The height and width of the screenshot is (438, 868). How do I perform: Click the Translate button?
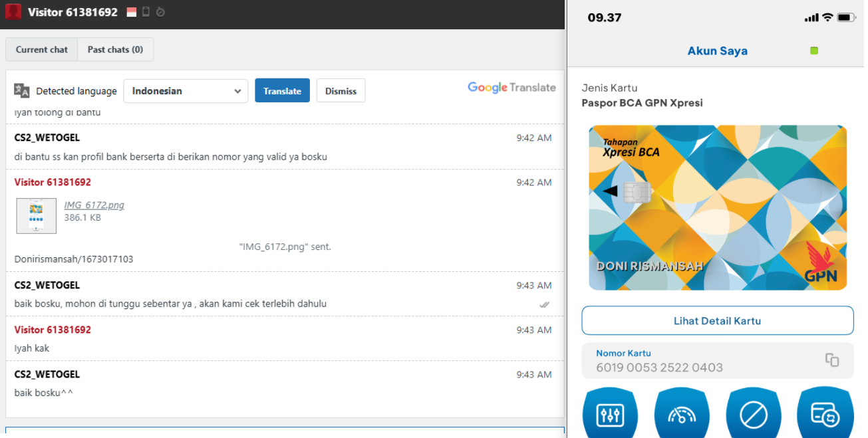click(x=282, y=91)
